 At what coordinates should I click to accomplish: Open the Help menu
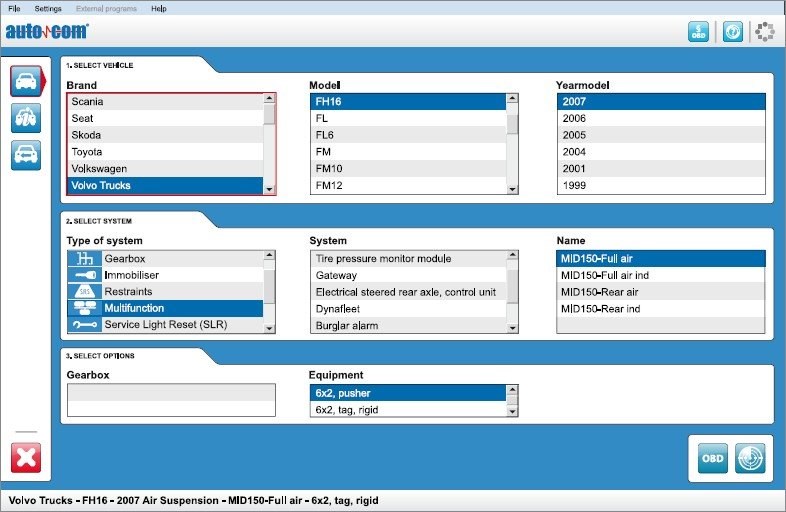[159, 8]
